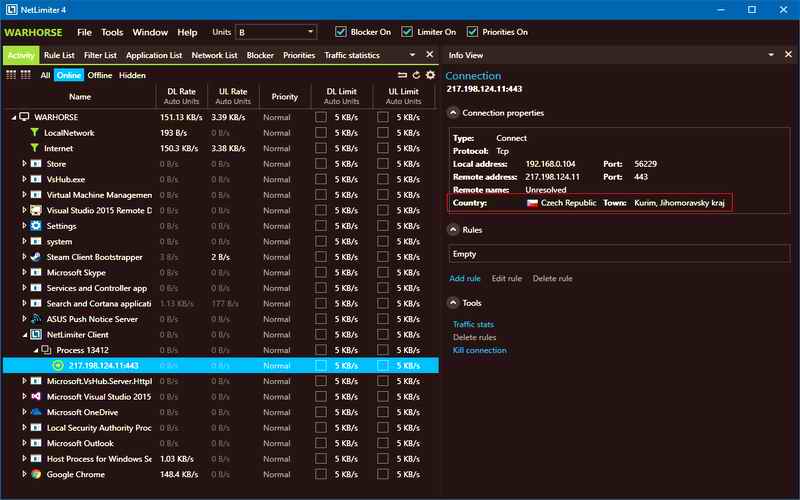Open the Units dropdown

point(278,32)
